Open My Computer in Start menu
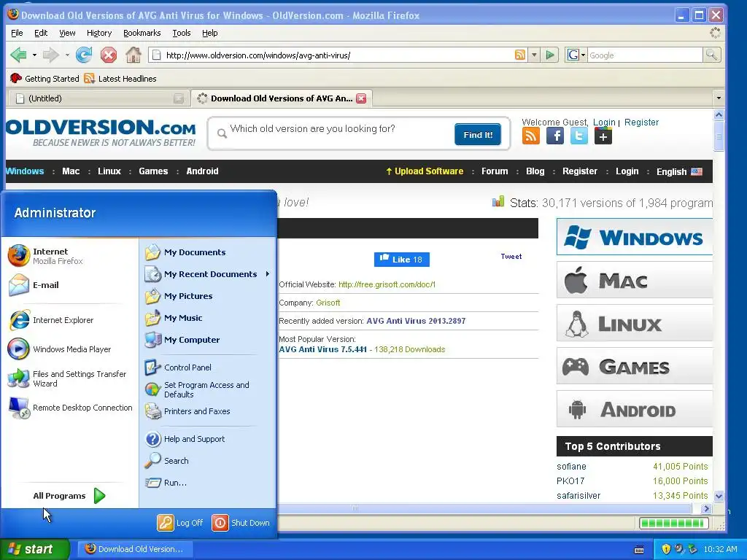The image size is (747, 560). coord(209,340)
